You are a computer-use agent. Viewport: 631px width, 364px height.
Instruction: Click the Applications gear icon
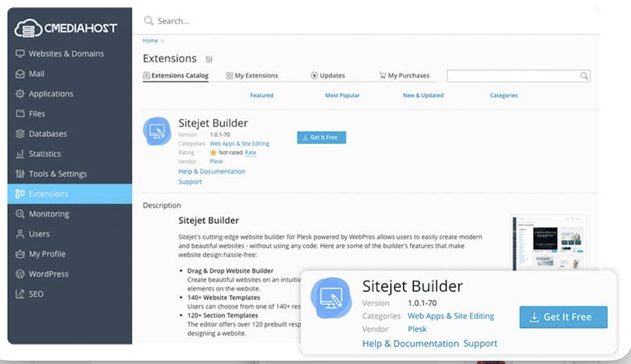[x=20, y=94]
